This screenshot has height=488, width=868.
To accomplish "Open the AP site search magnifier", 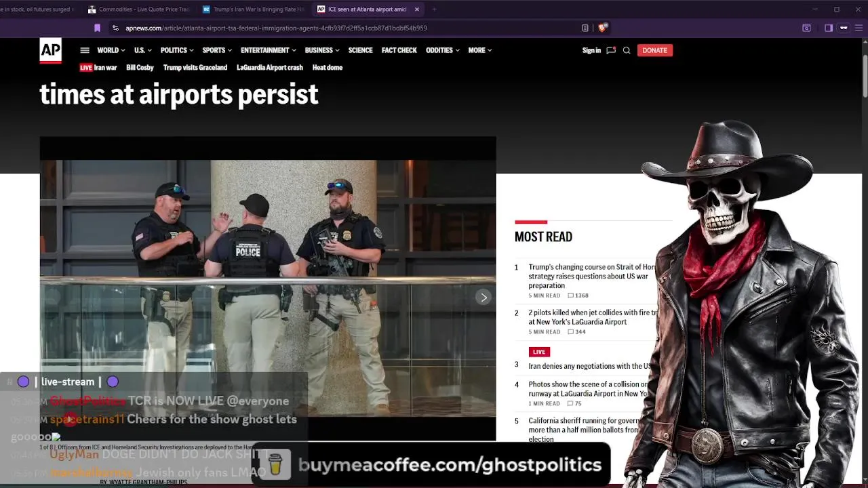I will pos(627,50).
